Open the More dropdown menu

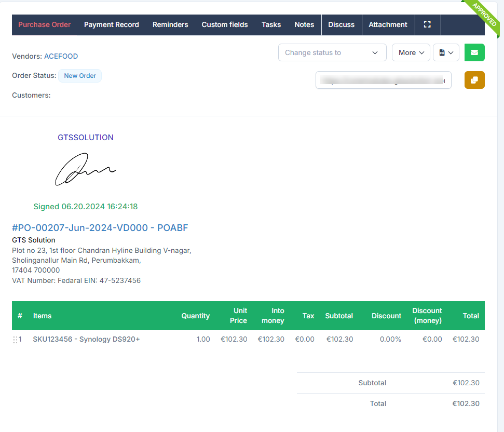(x=411, y=52)
